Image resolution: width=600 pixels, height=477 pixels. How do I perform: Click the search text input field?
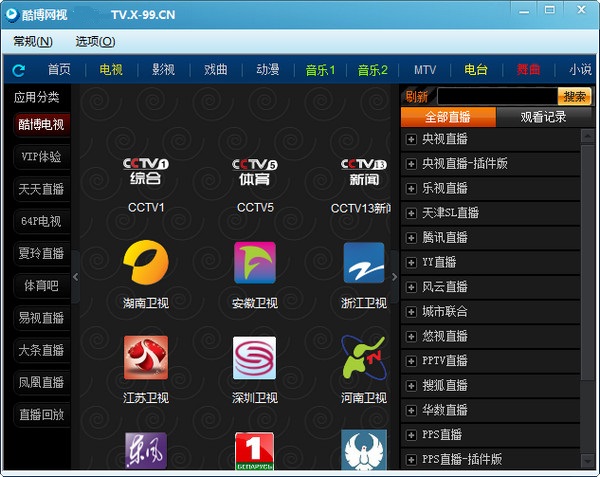(496, 96)
